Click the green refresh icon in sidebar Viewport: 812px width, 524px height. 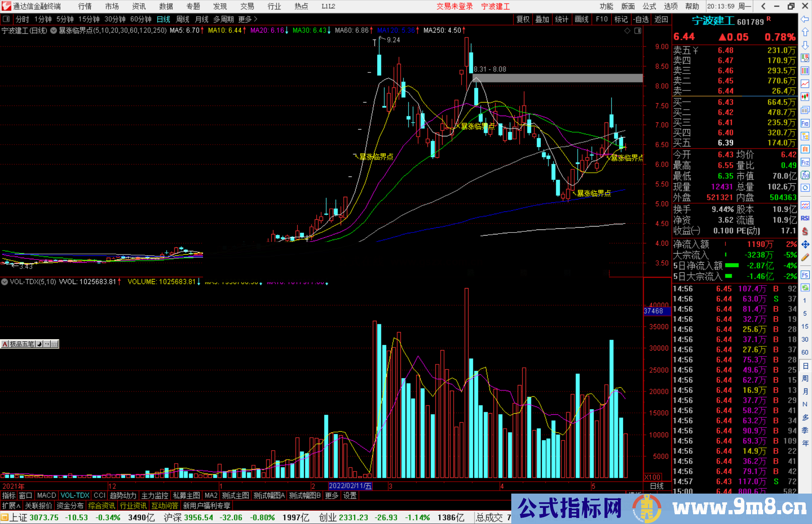click(805, 288)
